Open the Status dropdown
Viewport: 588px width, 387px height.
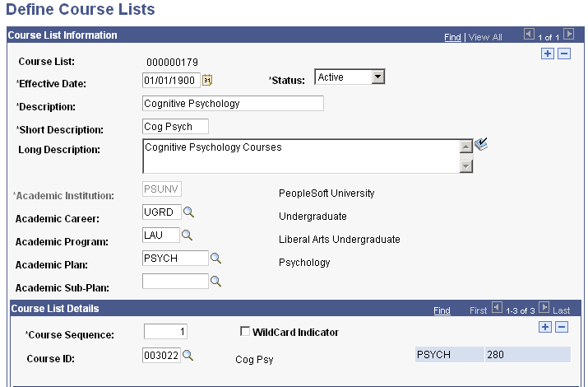[x=377, y=77]
